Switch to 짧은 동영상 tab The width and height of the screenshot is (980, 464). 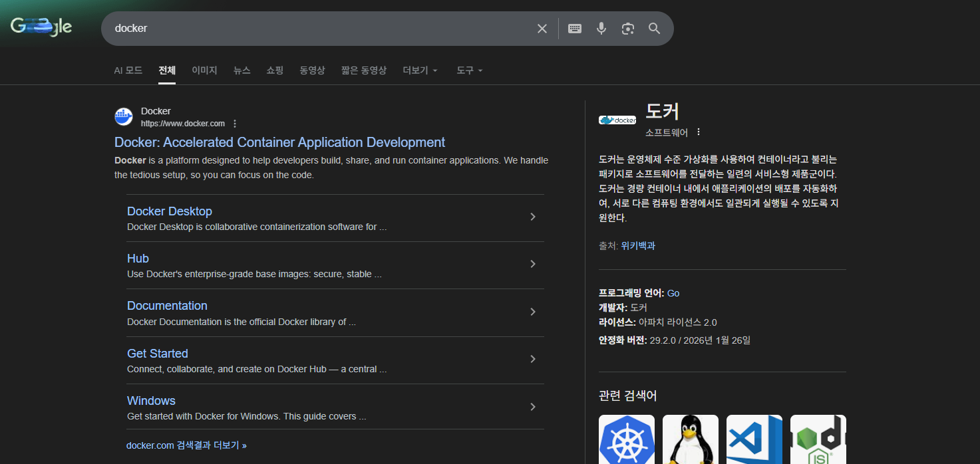tap(363, 70)
